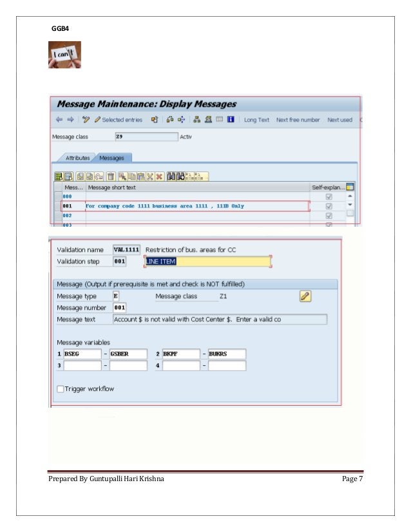Click the delete trash can icon
The height and width of the screenshot is (532, 411).
(111, 176)
